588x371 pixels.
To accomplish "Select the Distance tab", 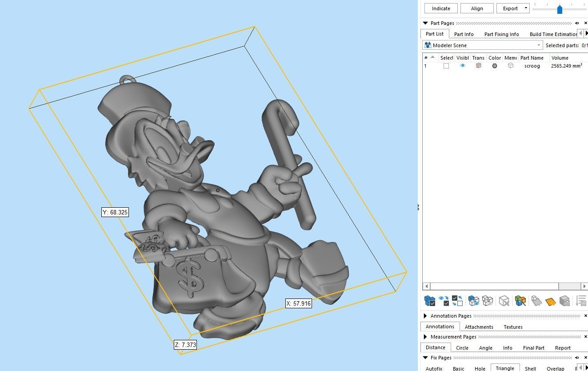I will (x=435, y=347).
